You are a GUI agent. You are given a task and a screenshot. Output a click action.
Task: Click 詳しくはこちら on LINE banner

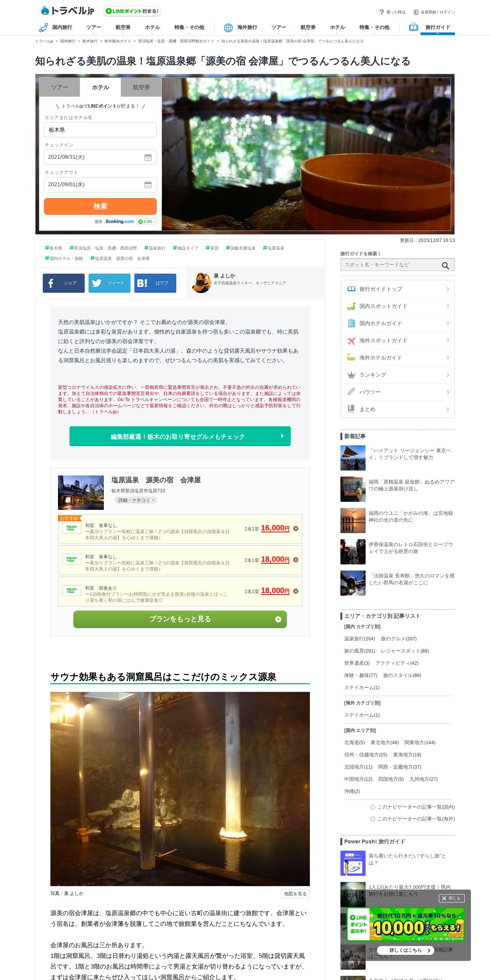[406, 950]
